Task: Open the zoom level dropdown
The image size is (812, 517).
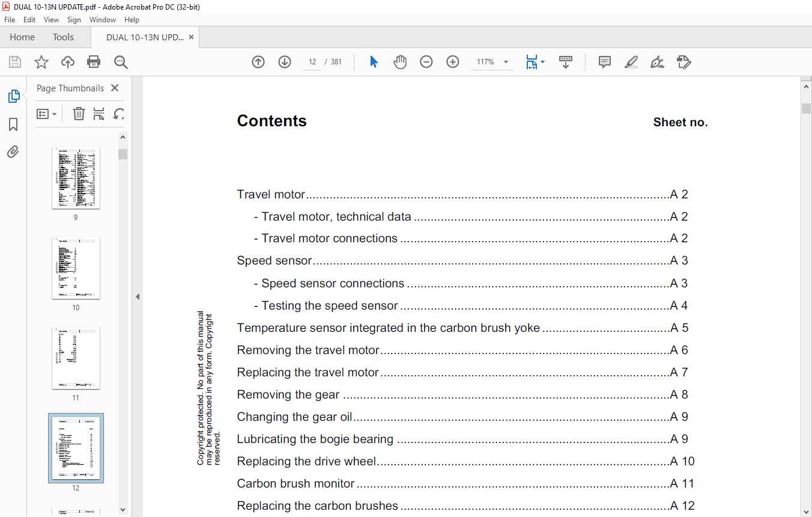Action: [506, 62]
